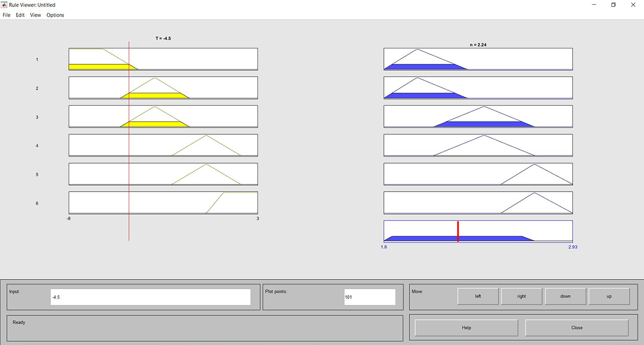Open the Options menu
This screenshot has width=644, height=345.
coord(55,15)
